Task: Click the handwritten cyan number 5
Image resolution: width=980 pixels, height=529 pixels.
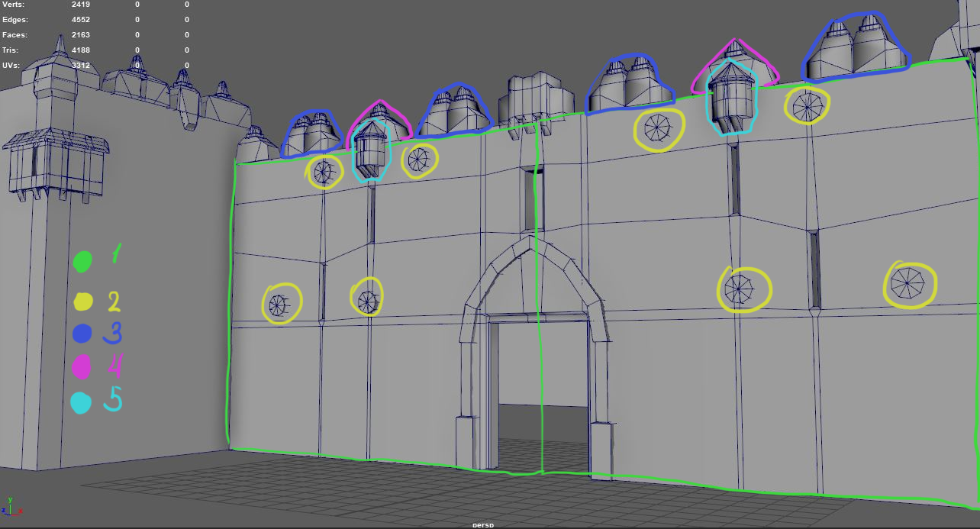Action: point(114,400)
